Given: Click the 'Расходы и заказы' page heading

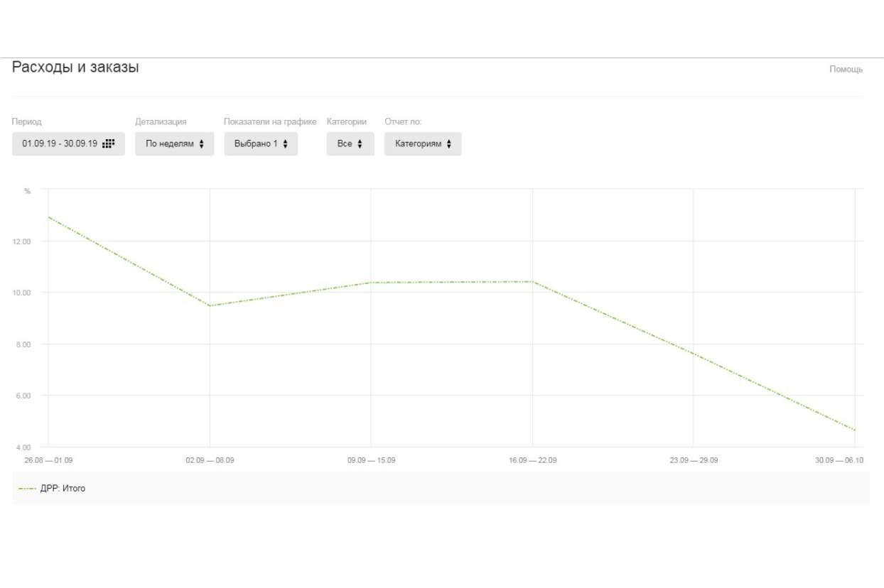Looking at the screenshot, I should (75, 67).
